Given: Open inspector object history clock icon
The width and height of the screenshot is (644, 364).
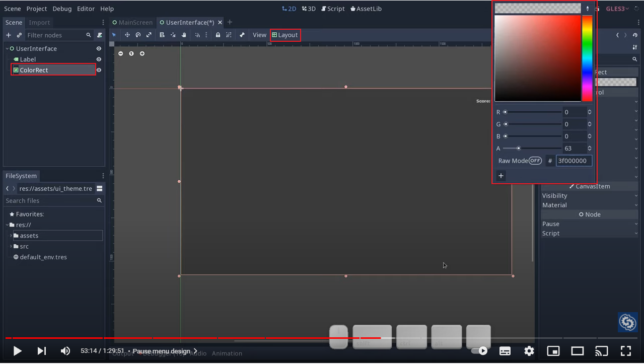Looking at the screenshot, I should [x=634, y=35].
